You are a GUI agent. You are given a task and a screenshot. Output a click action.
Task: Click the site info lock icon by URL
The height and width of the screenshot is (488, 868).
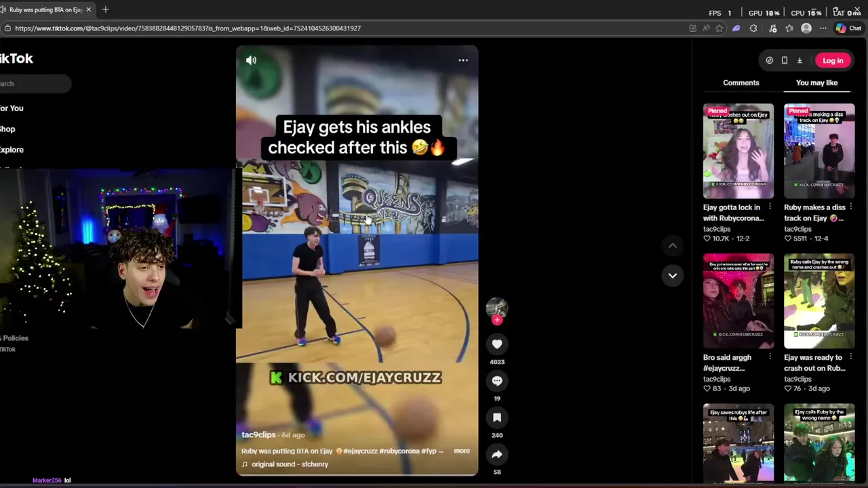tap(7, 28)
